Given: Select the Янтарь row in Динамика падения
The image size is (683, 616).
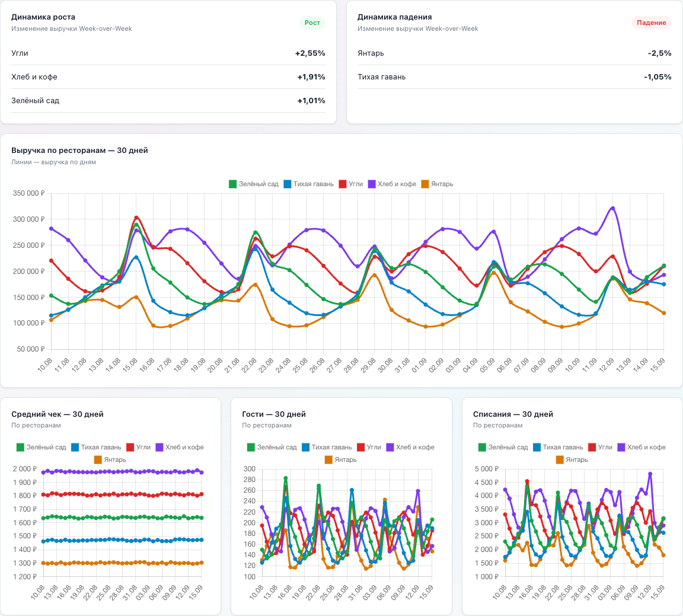Looking at the screenshot, I should 515,53.
